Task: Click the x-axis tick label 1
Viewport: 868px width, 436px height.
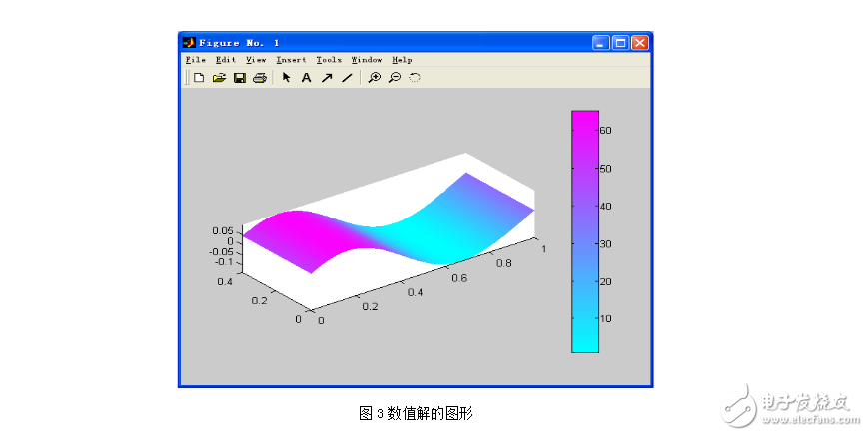Action: click(544, 249)
